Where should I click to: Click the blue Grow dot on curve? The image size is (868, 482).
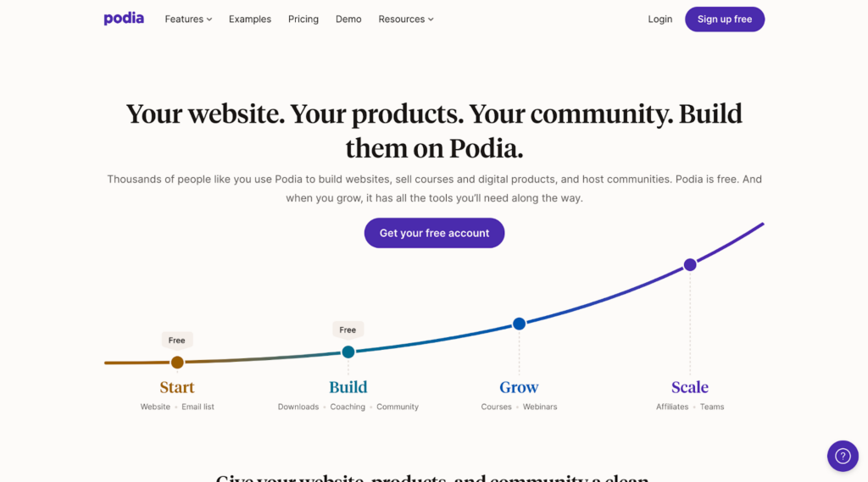[519, 324]
